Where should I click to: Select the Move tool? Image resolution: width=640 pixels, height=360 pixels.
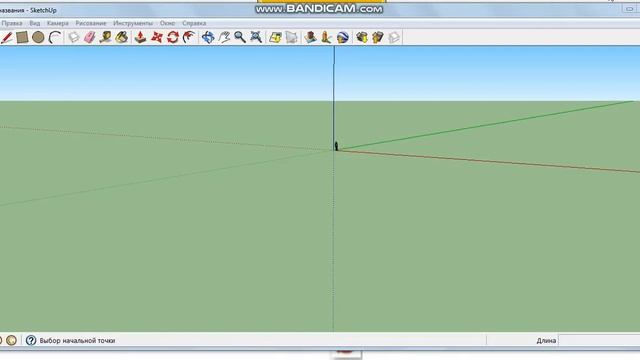157,38
